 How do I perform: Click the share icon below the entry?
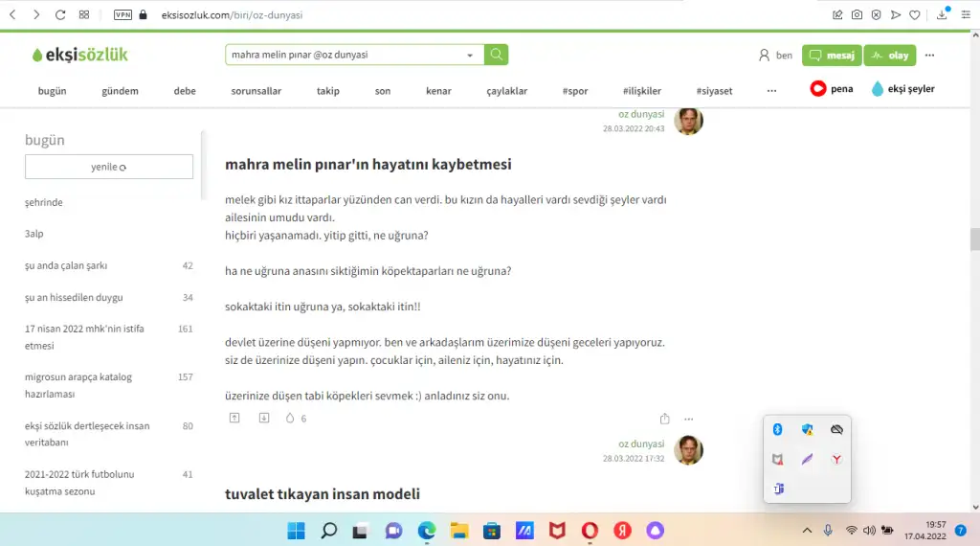click(x=664, y=419)
